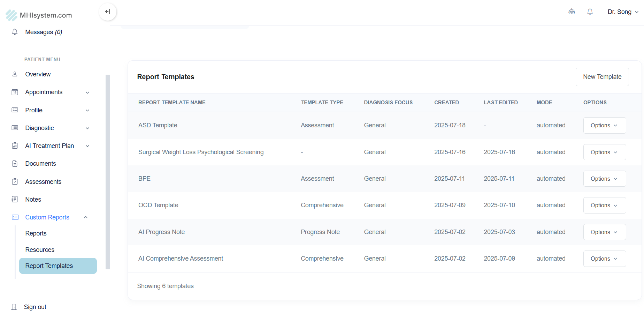The image size is (644, 314).
Task: Click the Notes icon in sidebar
Action: tap(15, 199)
